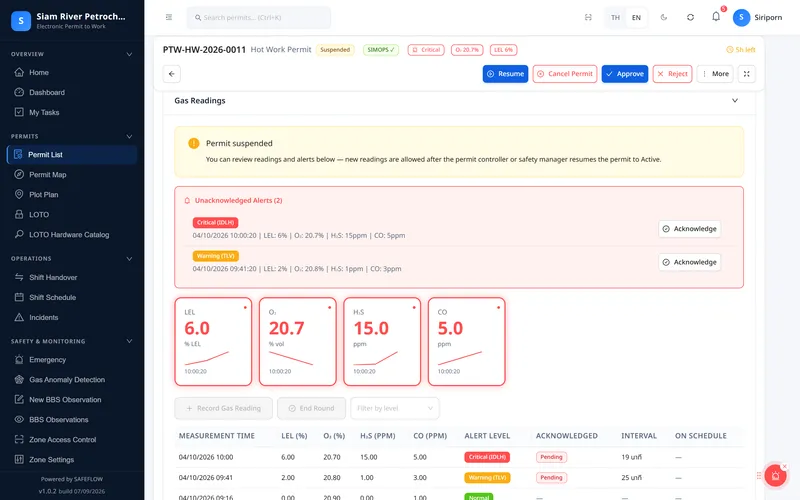Open the More actions menu
800x500 pixels.
click(x=715, y=74)
